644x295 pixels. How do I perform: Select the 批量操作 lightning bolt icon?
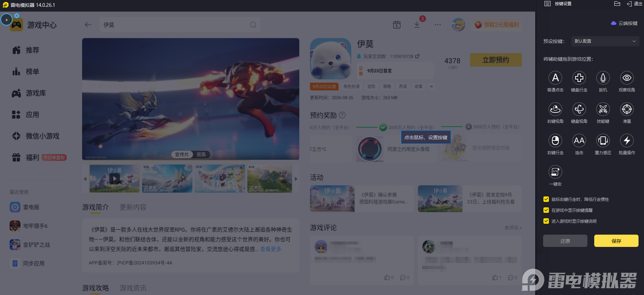pyautogui.click(x=627, y=141)
